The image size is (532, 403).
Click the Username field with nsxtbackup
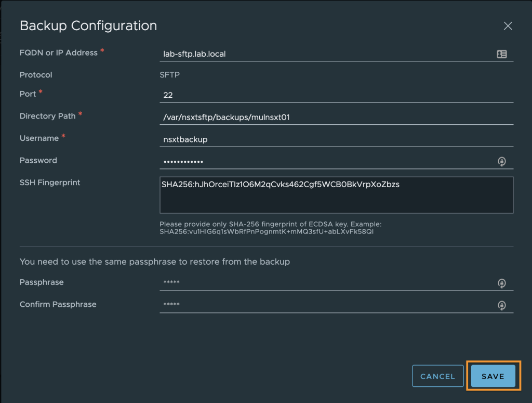(336, 139)
